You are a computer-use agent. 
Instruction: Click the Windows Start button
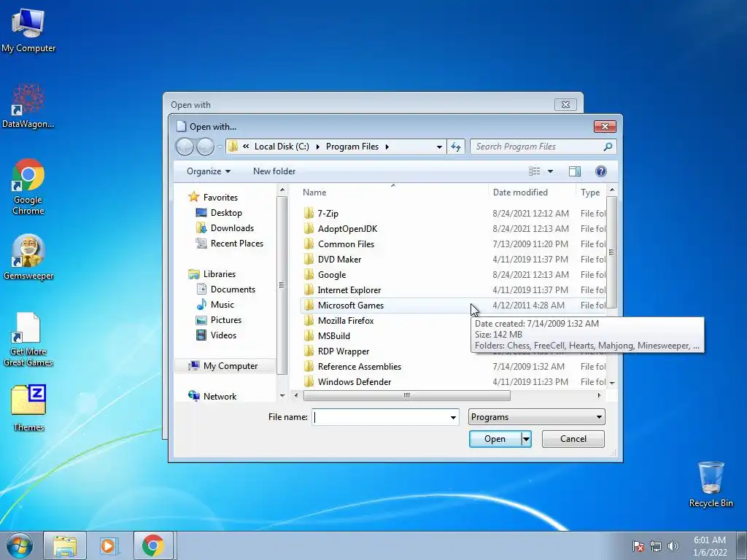pos(20,545)
